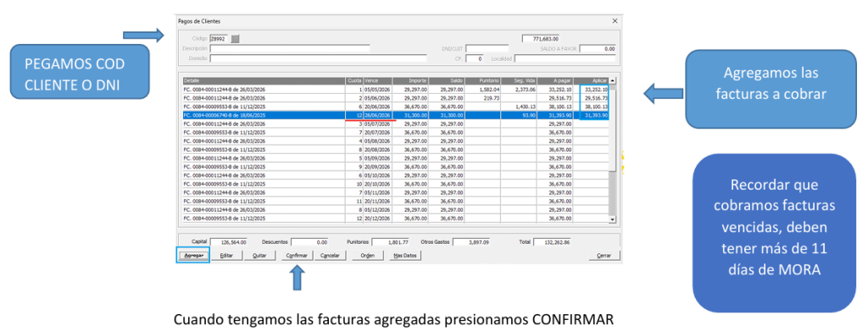Image resolution: width=868 pixels, height=331 pixels.
Task: Select the highlighted invoice FC. 0084-00006740-B row
Action: [396, 115]
